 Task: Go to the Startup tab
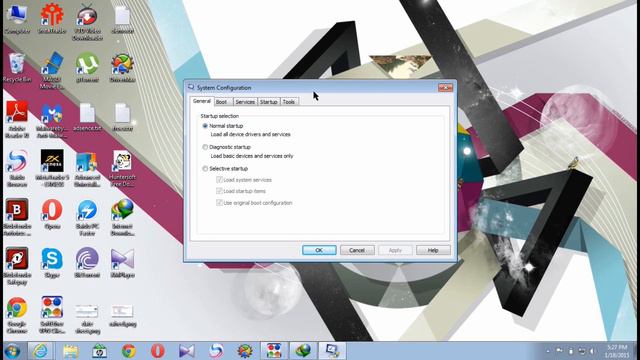[269, 102]
